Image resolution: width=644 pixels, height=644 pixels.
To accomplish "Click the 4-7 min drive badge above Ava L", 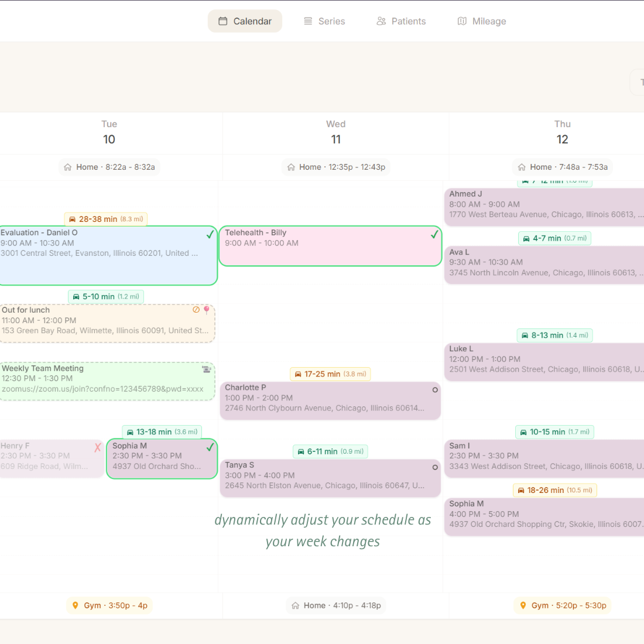I will (554, 238).
